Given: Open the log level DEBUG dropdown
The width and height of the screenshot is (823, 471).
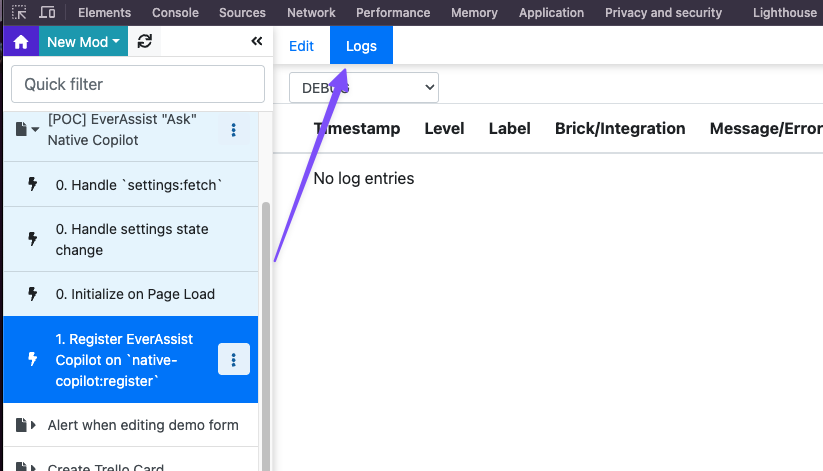Looking at the screenshot, I should pos(364,88).
